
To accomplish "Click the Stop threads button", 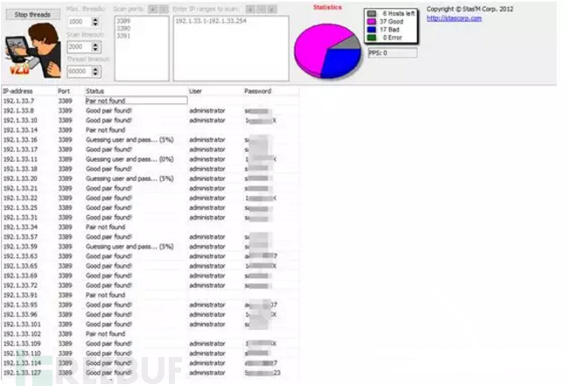I will [x=33, y=15].
